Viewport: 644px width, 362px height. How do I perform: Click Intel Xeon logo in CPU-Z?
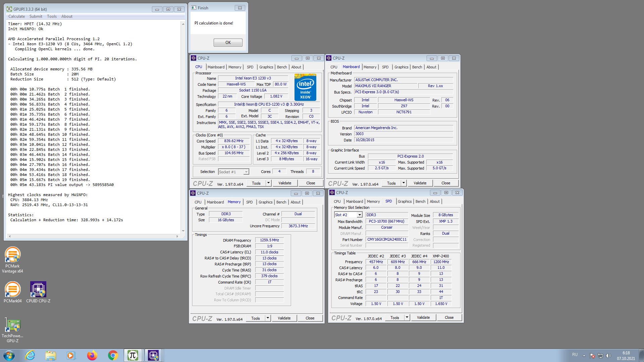305,87
